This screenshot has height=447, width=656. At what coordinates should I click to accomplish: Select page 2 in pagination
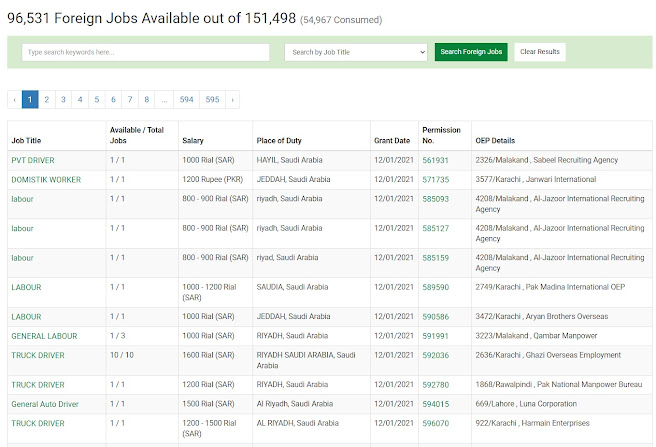point(46,100)
